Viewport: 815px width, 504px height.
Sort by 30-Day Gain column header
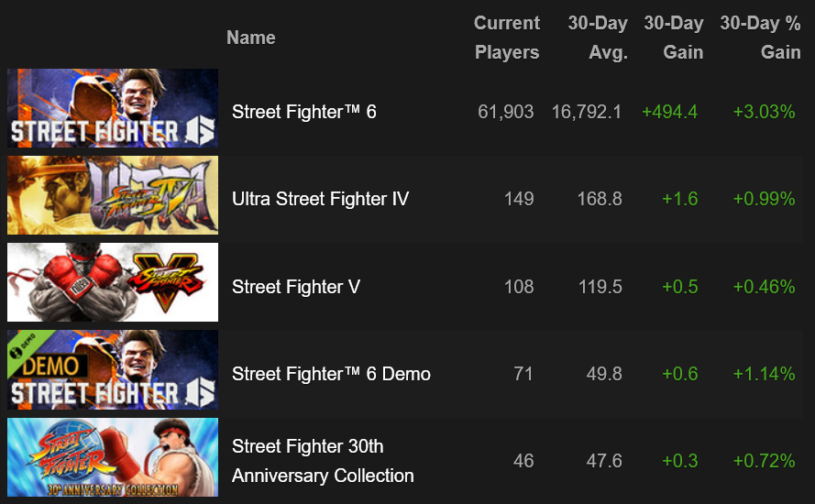674,38
